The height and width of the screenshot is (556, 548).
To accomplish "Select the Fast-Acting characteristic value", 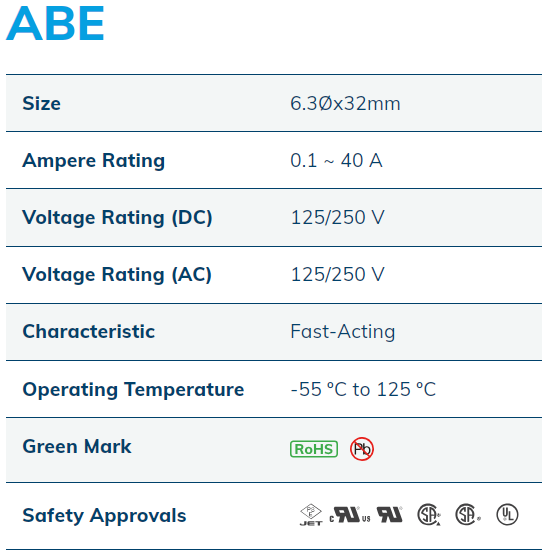I will [343, 332].
